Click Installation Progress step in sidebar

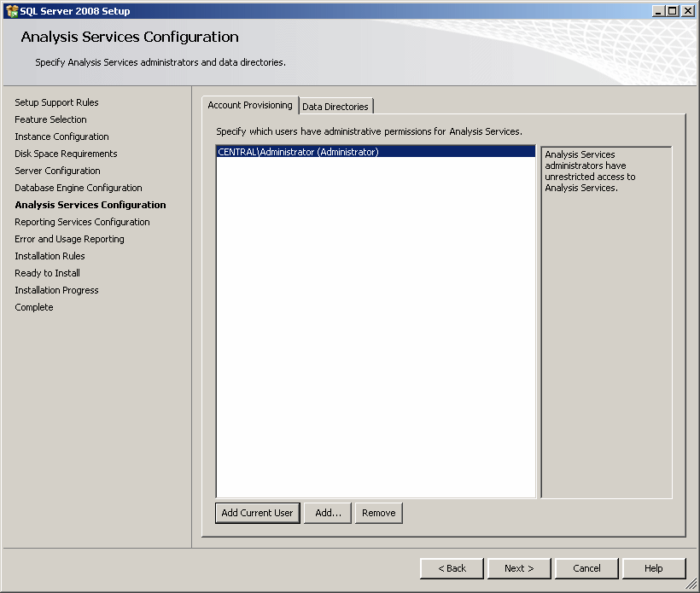coord(56,290)
